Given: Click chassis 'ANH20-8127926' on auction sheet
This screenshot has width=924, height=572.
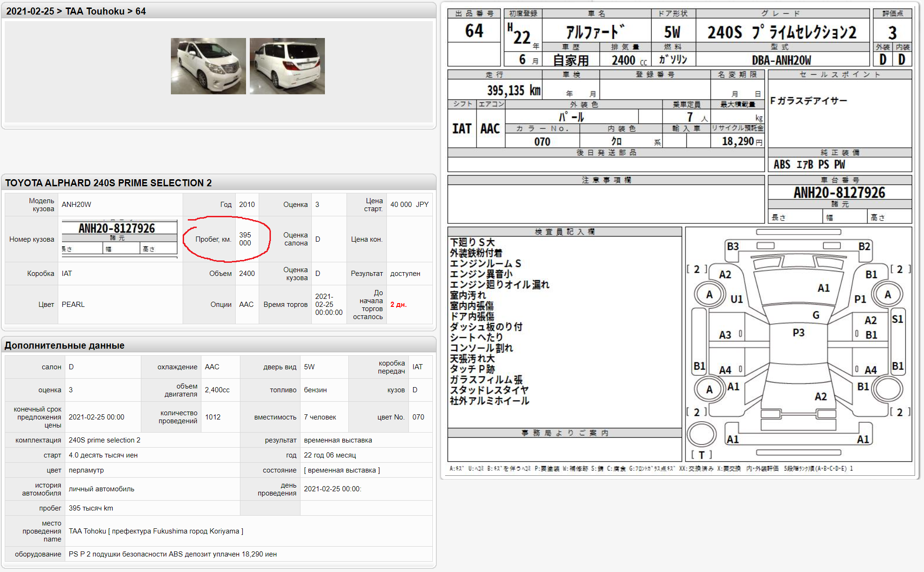Looking at the screenshot, I should coord(839,193).
